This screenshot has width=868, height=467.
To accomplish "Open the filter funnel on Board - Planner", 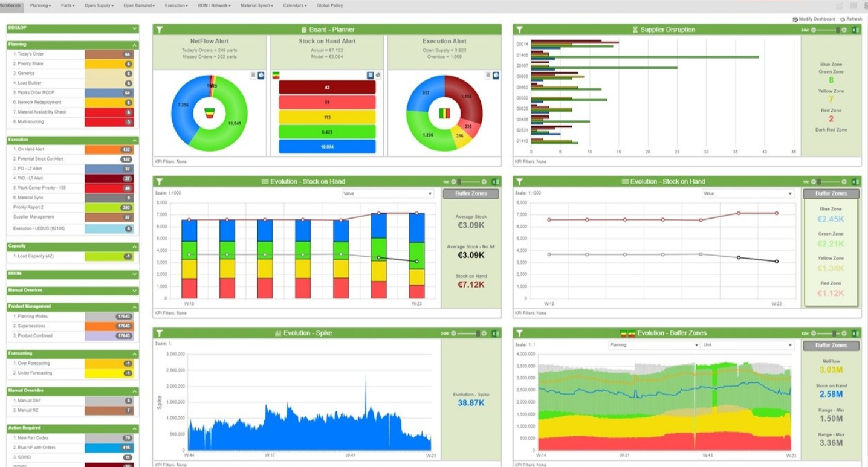I will [159, 29].
